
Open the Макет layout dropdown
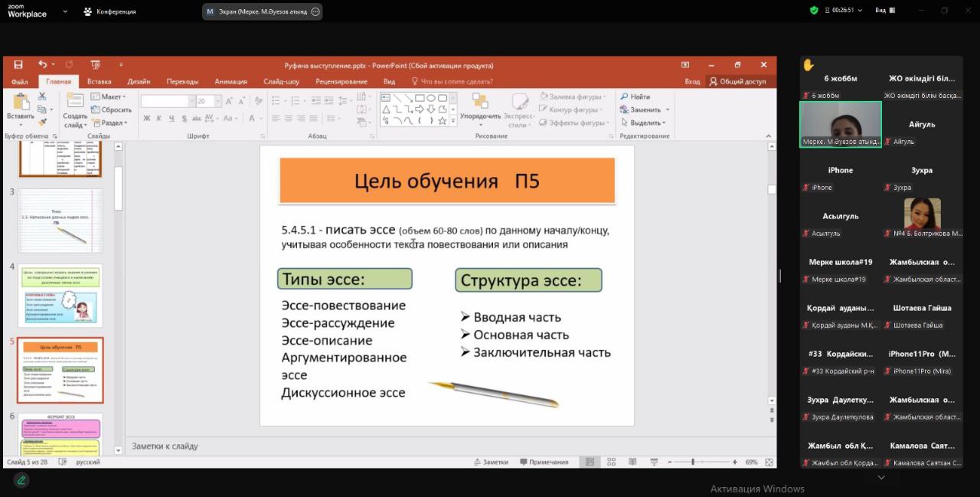click(109, 96)
